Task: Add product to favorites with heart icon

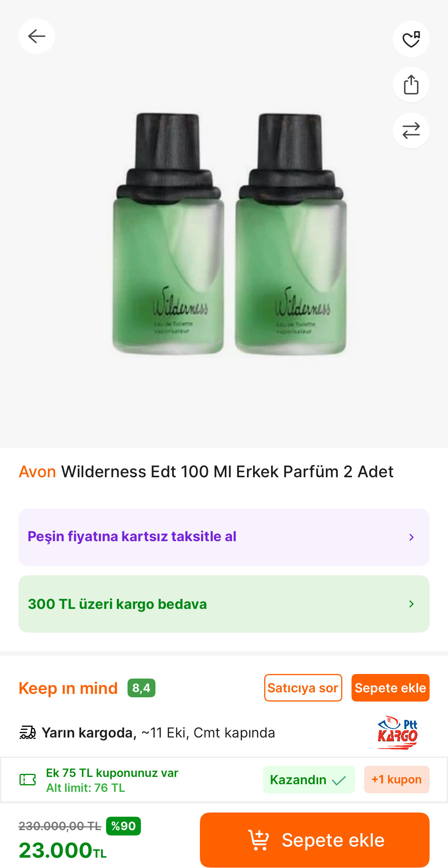Action: point(411,39)
